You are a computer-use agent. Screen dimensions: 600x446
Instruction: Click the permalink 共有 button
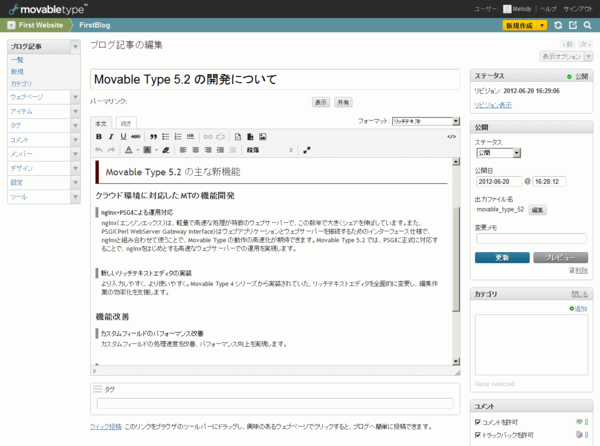point(343,102)
